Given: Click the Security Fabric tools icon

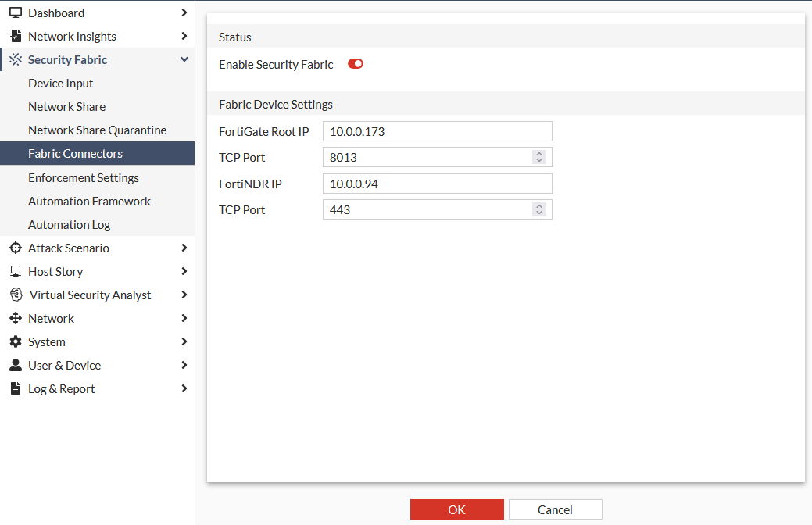Looking at the screenshot, I should click(x=14, y=59).
